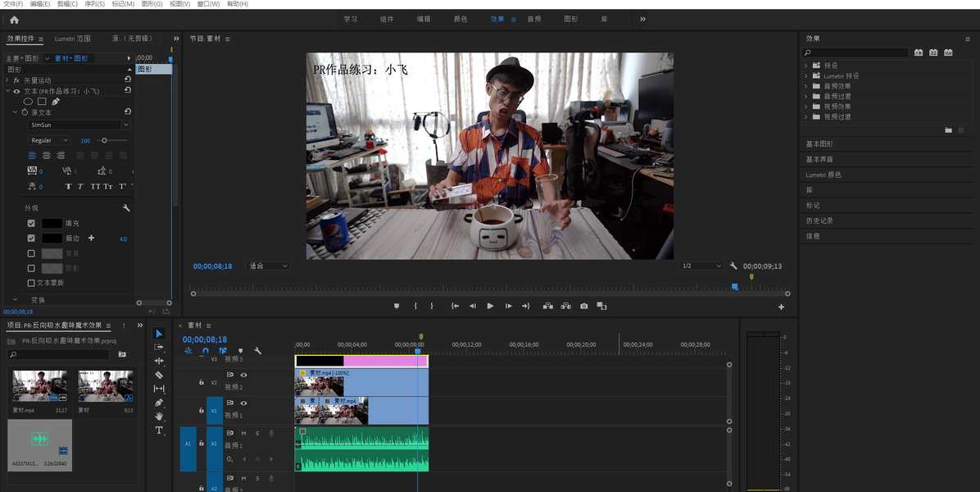The image size is (980, 492).
Task: Open timeline display settings wrench
Action: pos(257,351)
